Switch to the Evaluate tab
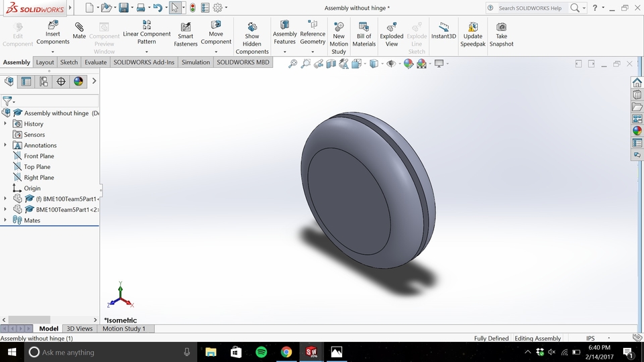 coord(95,62)
